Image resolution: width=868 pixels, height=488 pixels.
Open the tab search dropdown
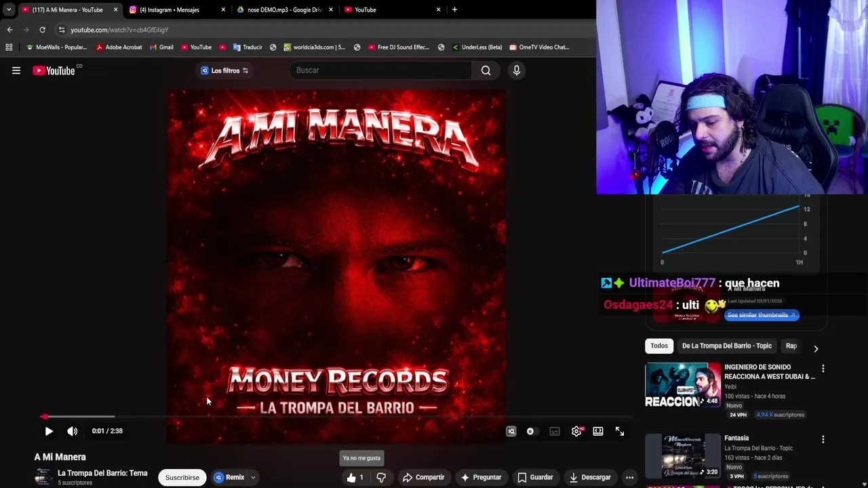pos(8,9)
